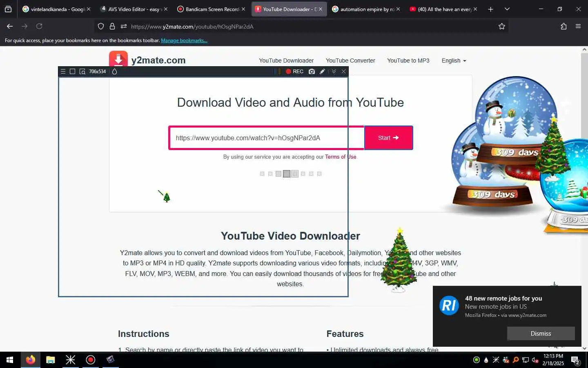Screen dimensions: 588x368
Task: Switch to AVS Video Editor tab
Action: 134,9
